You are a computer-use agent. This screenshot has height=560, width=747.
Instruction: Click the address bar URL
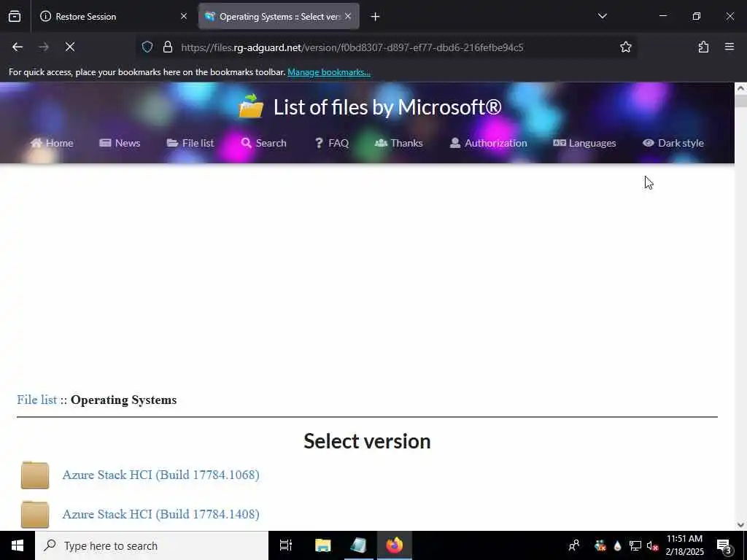coord(352,47)
